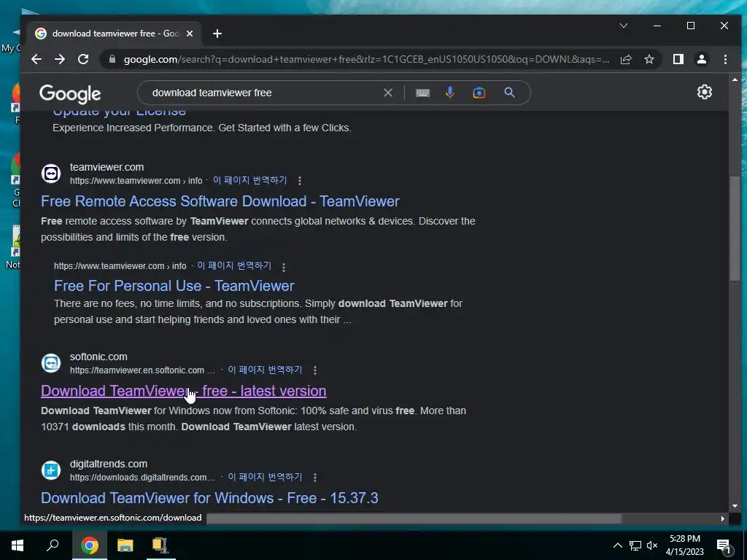Start voice search with microphone
This screenshot has width=747, height=560.
click(449, 93)
